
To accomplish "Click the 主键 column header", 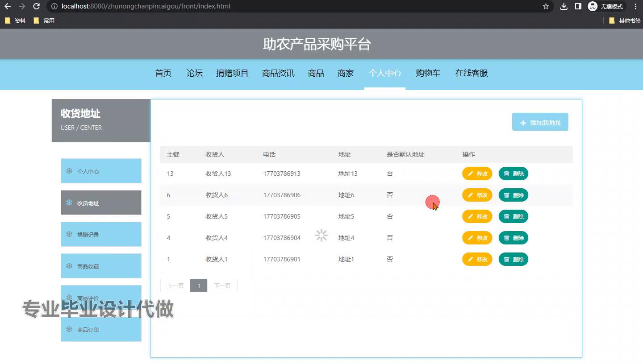I will click(x=173, y=154).
